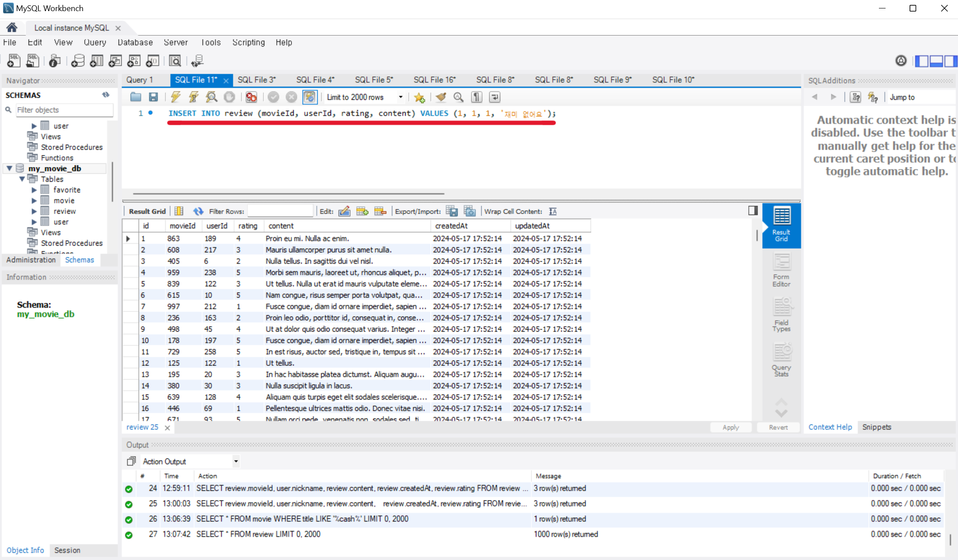
Task: Click the Apply button
Action: (x=730, y=427)
